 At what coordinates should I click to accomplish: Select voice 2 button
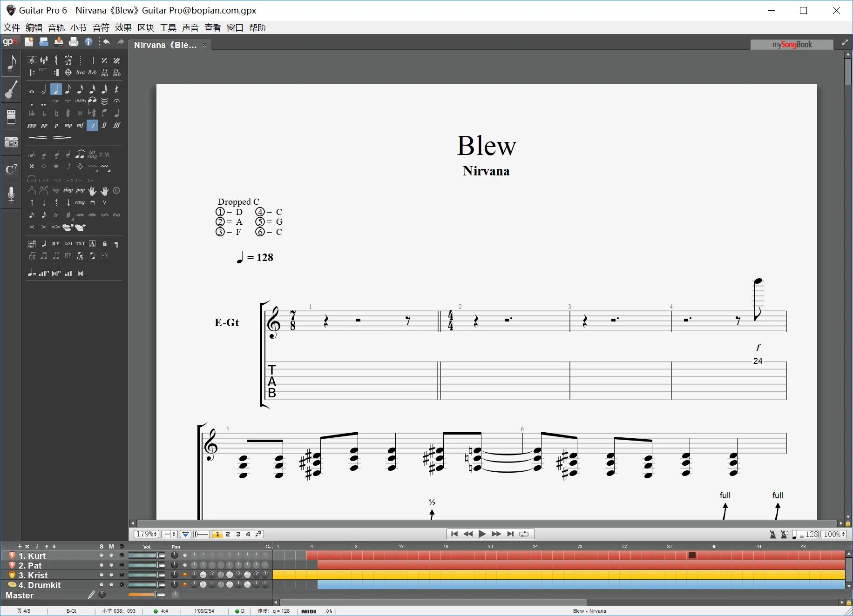[x=228, y=534]
